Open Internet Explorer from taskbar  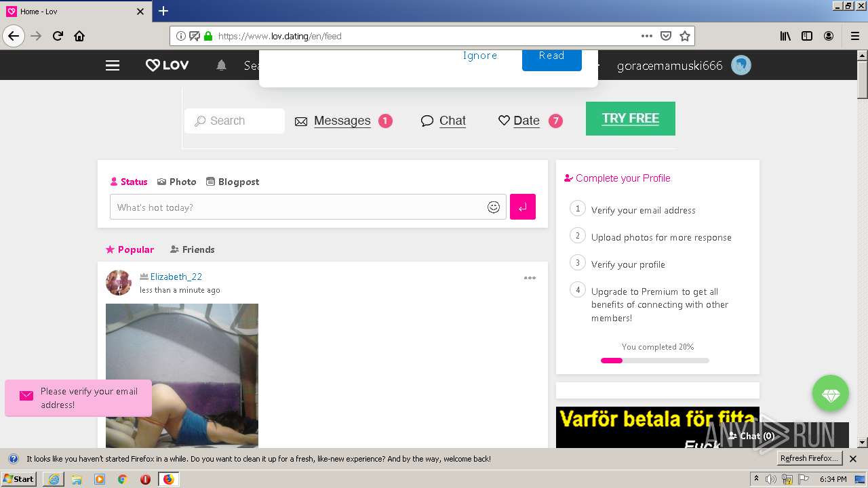click(x=54, y=479)
